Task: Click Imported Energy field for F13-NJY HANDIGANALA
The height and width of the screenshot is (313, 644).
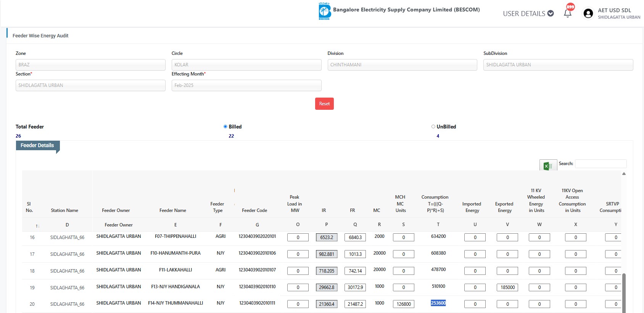Action: tap(475, 287)
